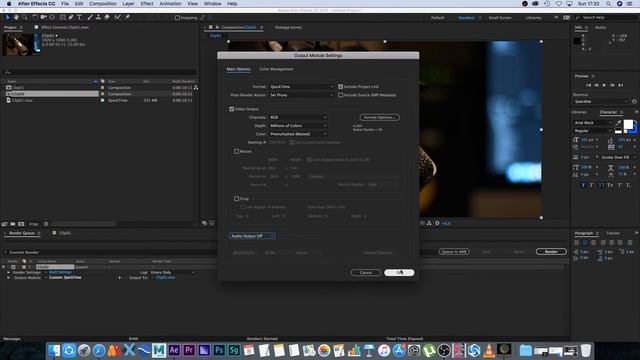Viewport: 640px width, 360px height.
Task: Expand Render Settings disclosure triangle
Action: tap(9, 272)
